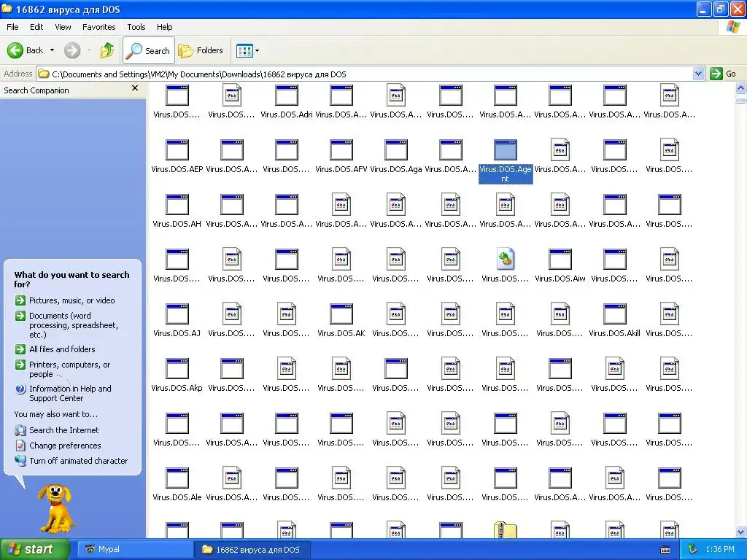The width and height of the screenshot is (747, 560).
Task: Open Information in Help and Support Center
Action: click(x=63, y=393)
